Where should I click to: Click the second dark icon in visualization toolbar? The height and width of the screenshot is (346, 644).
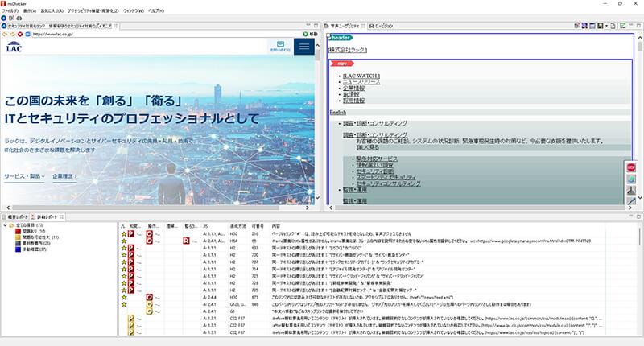pos(584,26)
